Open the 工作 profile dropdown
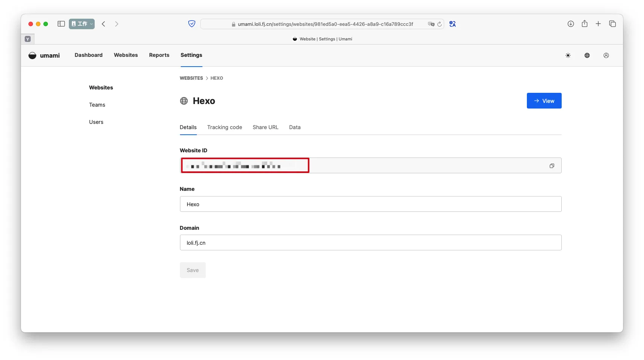This screenshot has width=644, height=360. [x=82, y=24]
